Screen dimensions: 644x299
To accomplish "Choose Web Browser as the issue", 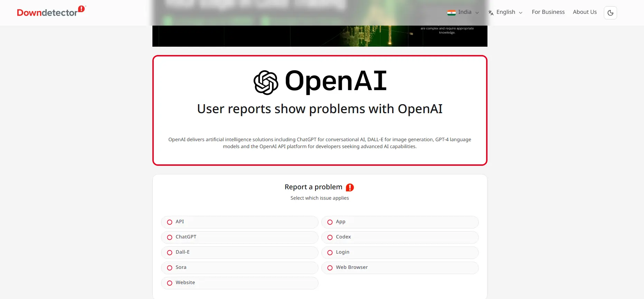I will [400, 268].
